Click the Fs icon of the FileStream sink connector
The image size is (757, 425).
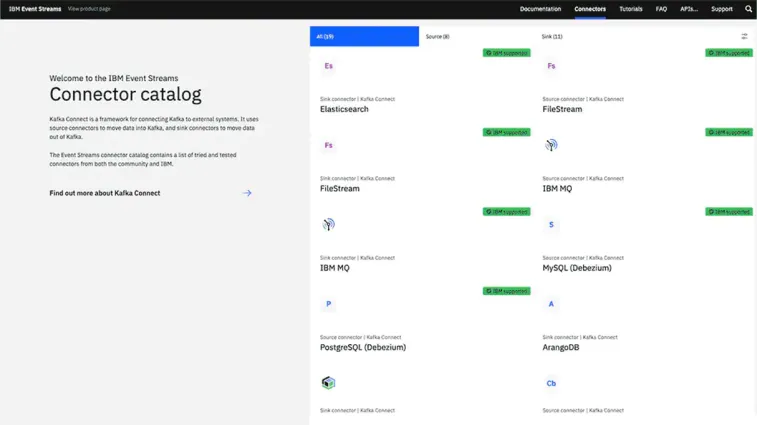(328, 145)
